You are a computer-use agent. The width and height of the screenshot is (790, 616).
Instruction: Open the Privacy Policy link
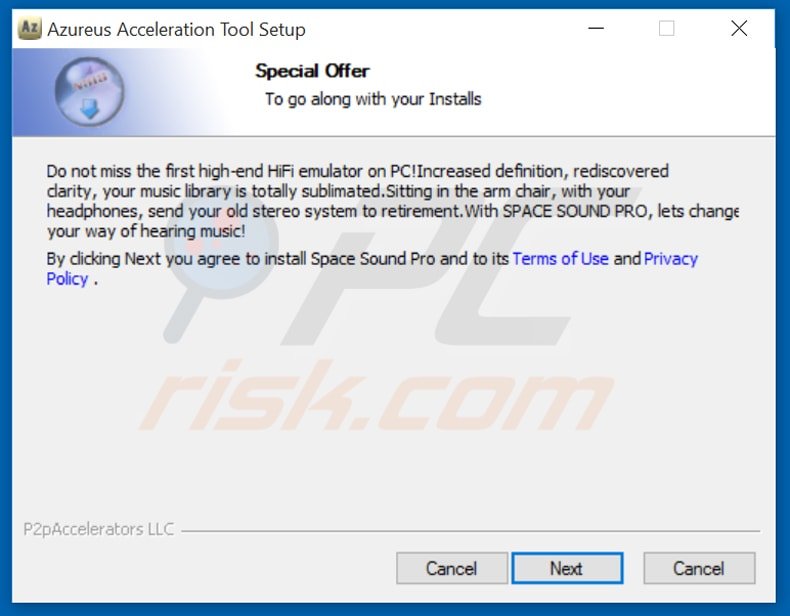pyautogui.click(x=372, y=268)
